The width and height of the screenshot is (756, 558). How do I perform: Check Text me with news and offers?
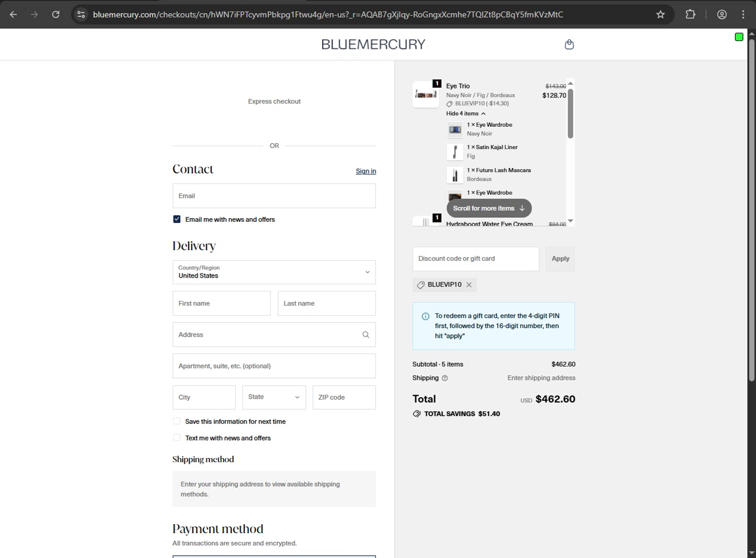[x=177, y=438]
